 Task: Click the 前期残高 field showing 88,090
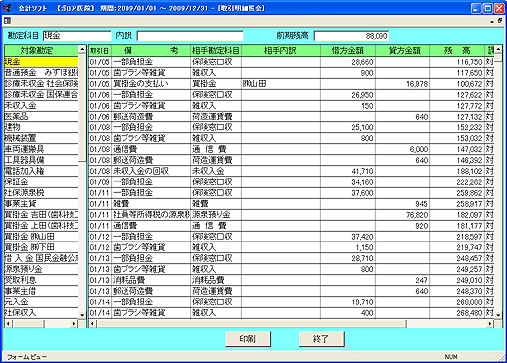(x=351, y=36)
